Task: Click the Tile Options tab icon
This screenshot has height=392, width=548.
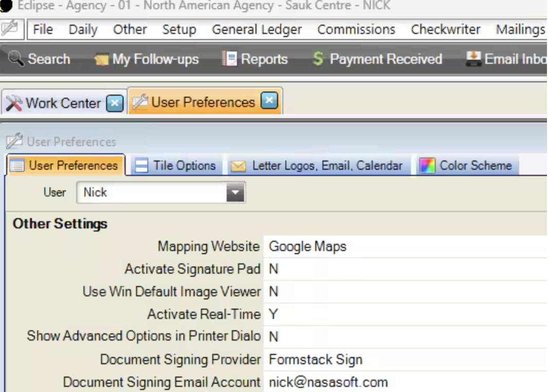Action: (141, 166)
